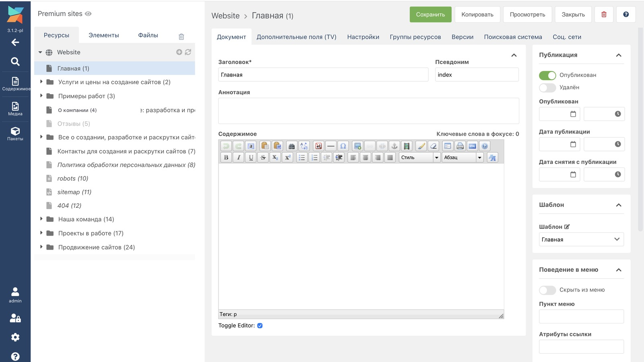Open the Файлы tab

pyautogui.click(x=148, y=35)
